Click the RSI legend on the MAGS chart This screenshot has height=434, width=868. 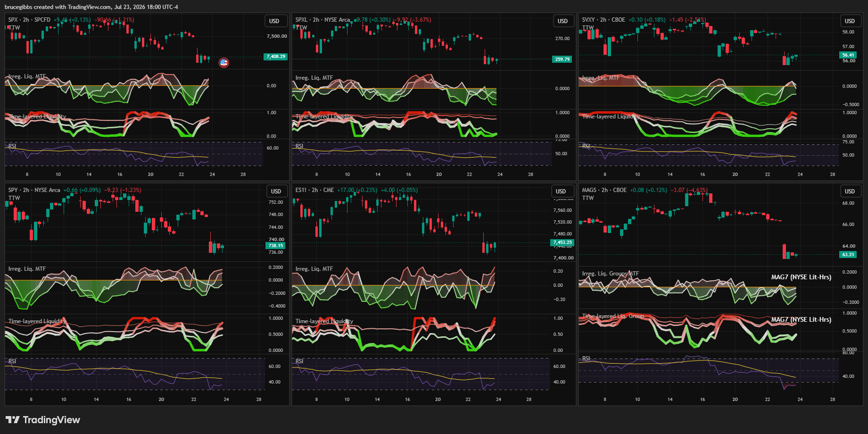click(x=586, y=359)
